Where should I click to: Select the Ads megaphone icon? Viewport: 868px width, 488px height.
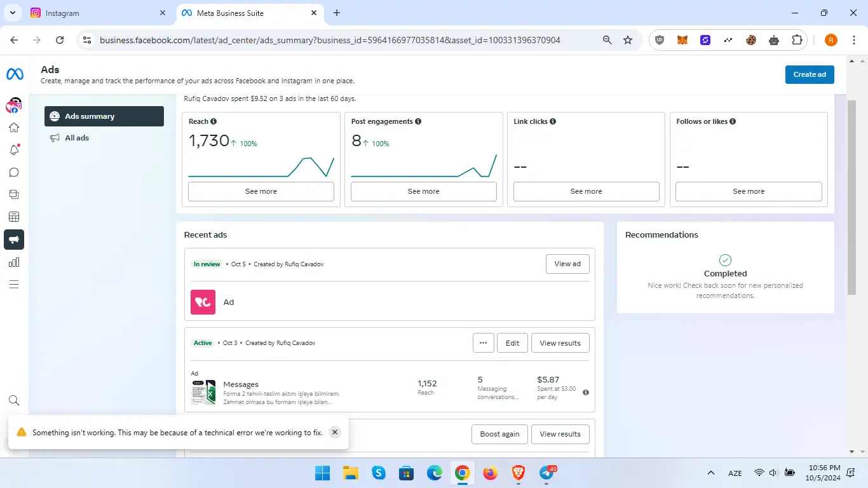14,240
